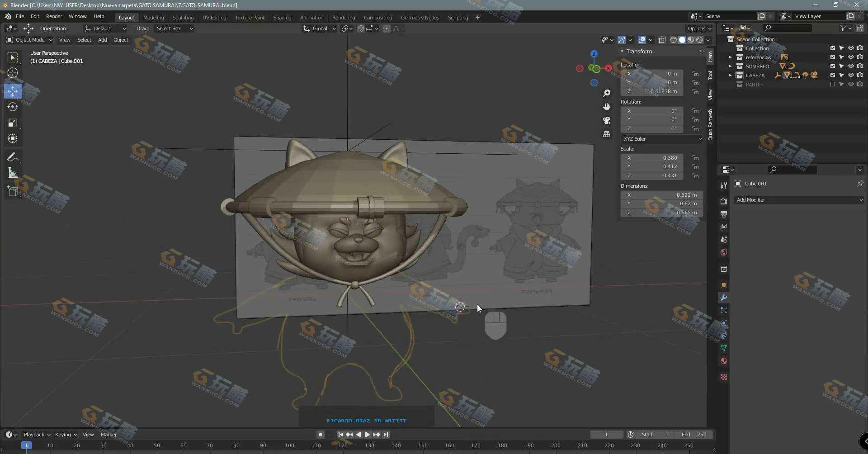
Task: Open the Options dropdown in header
Action: coord(699,28)
